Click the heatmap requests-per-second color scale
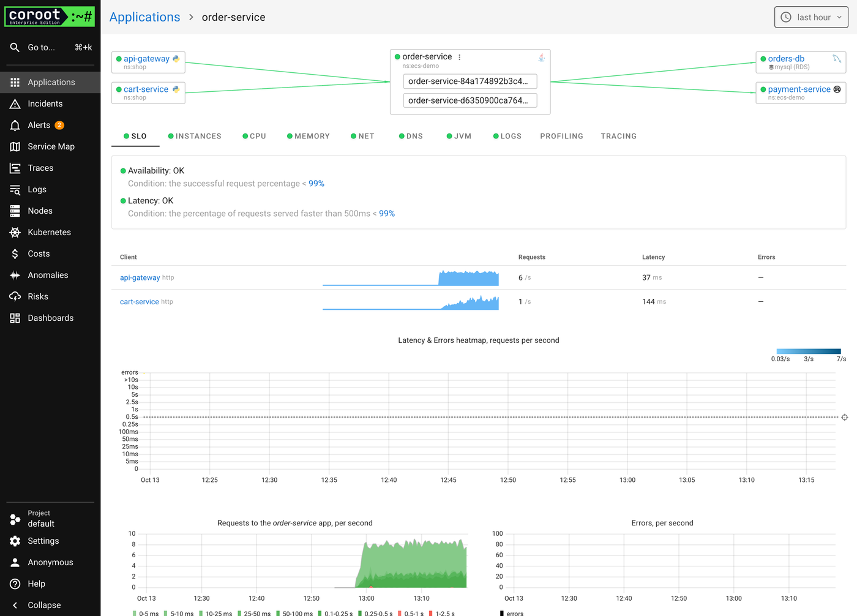Screen dimensions: 857x616 coord(809,351)
